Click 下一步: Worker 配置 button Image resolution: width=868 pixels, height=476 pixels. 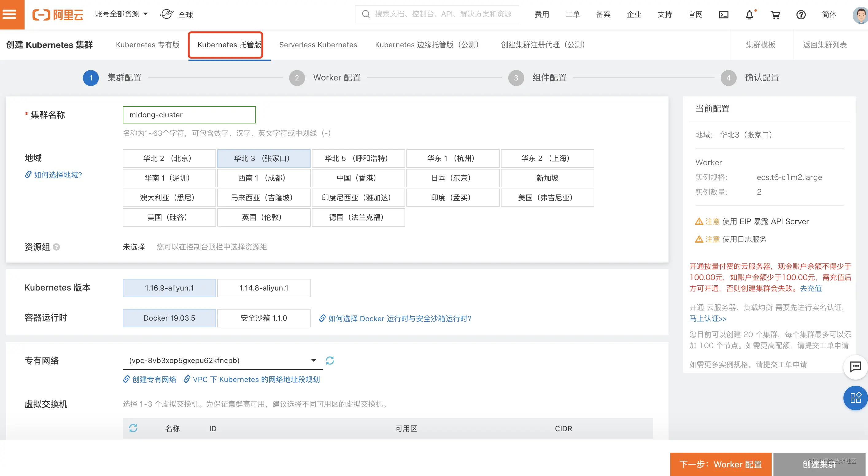tap(721, 464)
